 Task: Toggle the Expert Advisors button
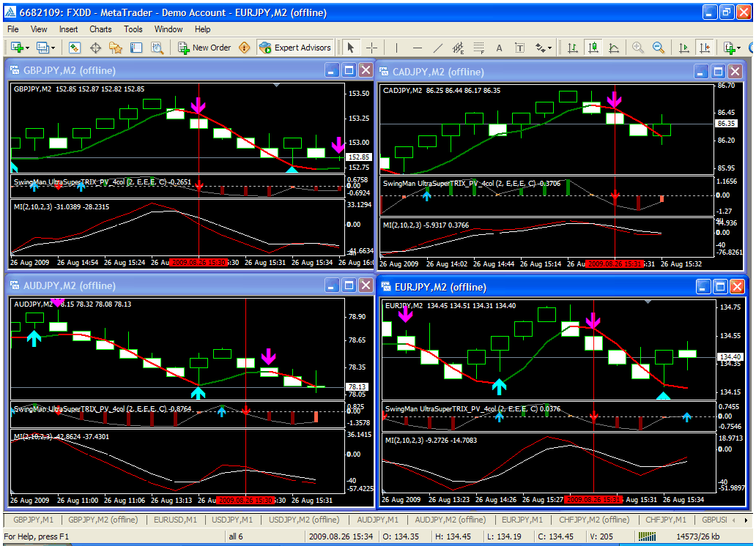(295, 48)
